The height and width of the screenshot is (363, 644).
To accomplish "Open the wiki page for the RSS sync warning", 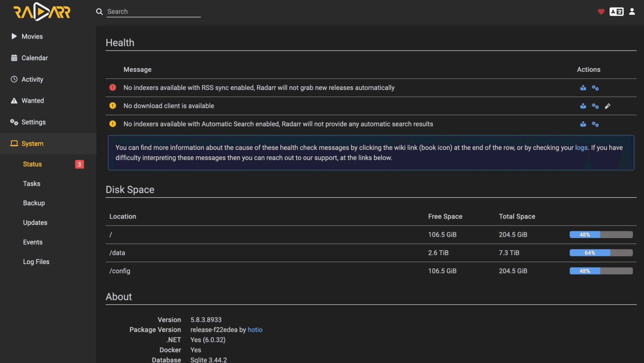I will (583, 88).
